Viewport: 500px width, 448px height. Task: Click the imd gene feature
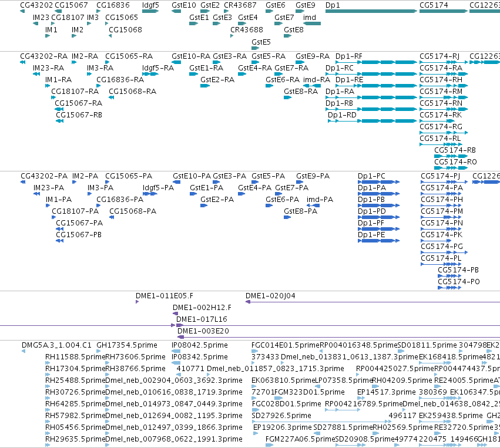(312, 23)
